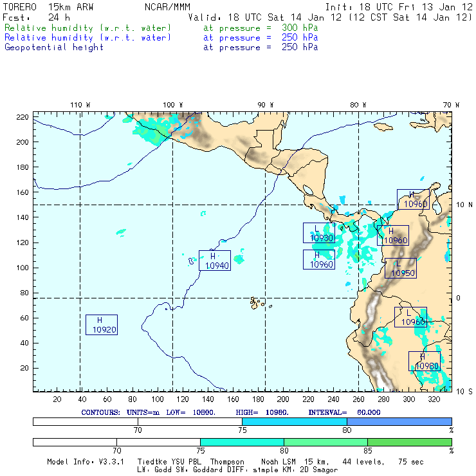Click the '100 W' longitude label

tap(173, 105)
